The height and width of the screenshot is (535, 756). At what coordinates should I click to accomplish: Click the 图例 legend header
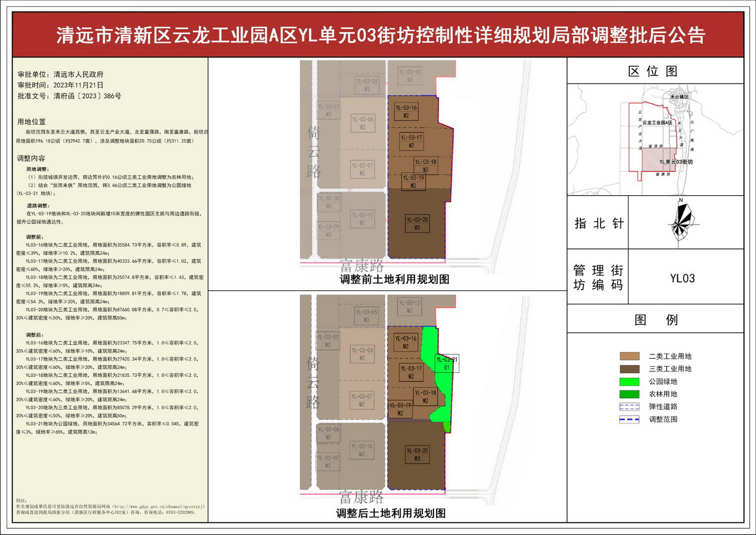pos(656,320)
